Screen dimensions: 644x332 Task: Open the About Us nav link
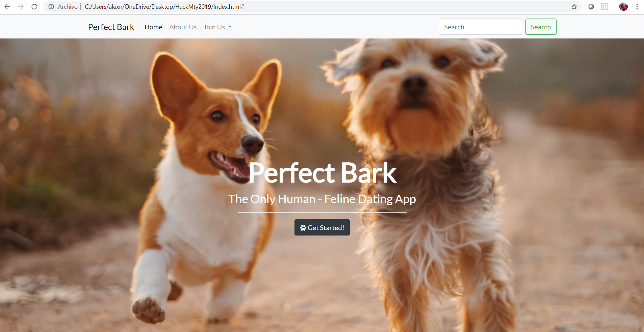pyautogui.click(x=183, y=27)
